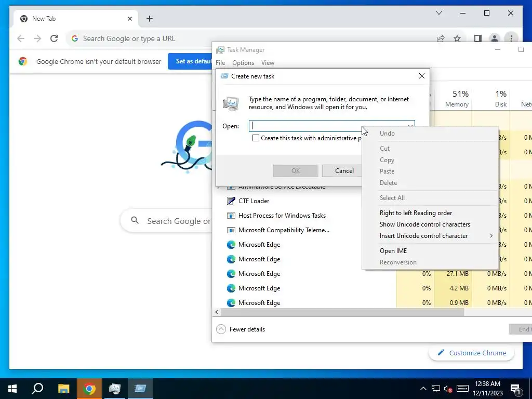Select Microsoft Compatibility Telemetry process icon
This screenshot has width=532, height=399.
(231, 230)
